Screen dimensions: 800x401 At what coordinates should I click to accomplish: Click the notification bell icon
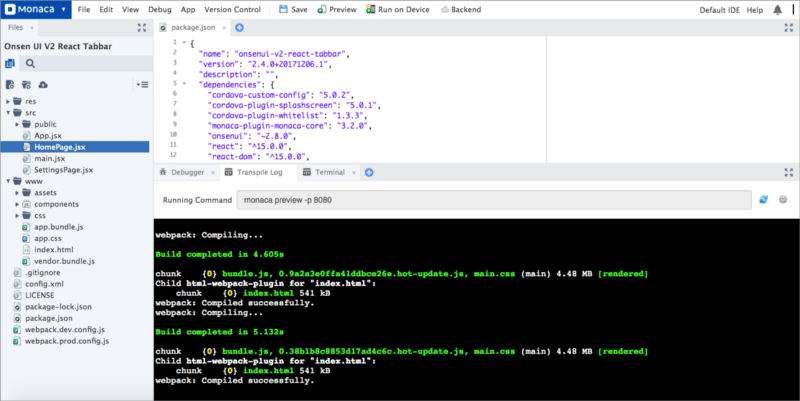pyautogui.click(x=777, y=10)
